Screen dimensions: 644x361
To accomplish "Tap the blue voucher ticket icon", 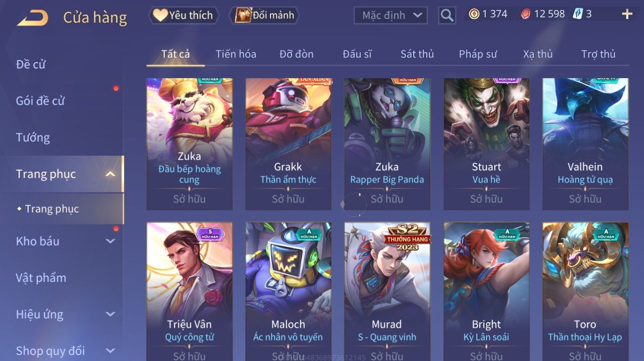I will pyautogui.click(x=578, y=14).
